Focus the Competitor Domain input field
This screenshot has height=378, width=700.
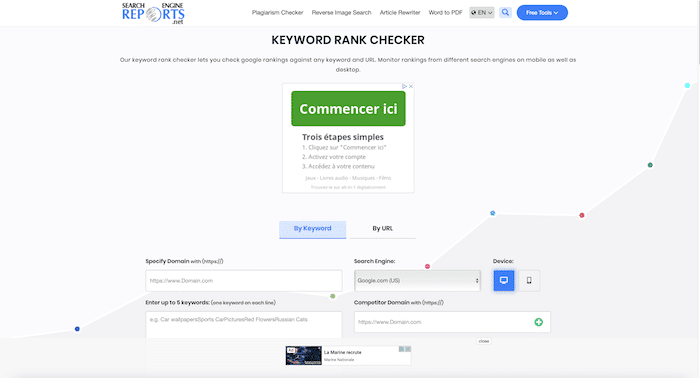click(x=452, y=322)
